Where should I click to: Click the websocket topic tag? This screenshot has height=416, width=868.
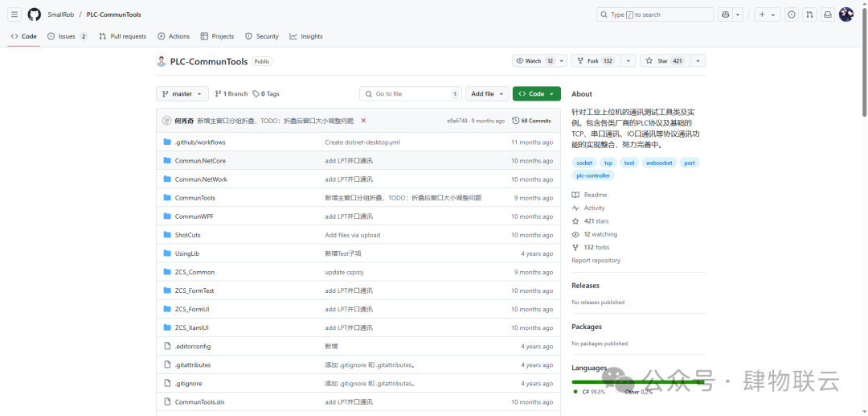[x=659, y=163]
